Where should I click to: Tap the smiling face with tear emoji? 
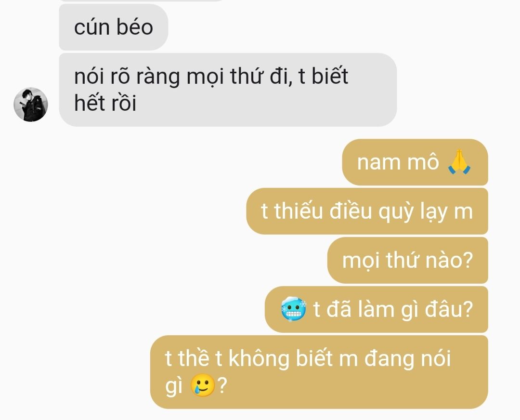click(202, 385)
